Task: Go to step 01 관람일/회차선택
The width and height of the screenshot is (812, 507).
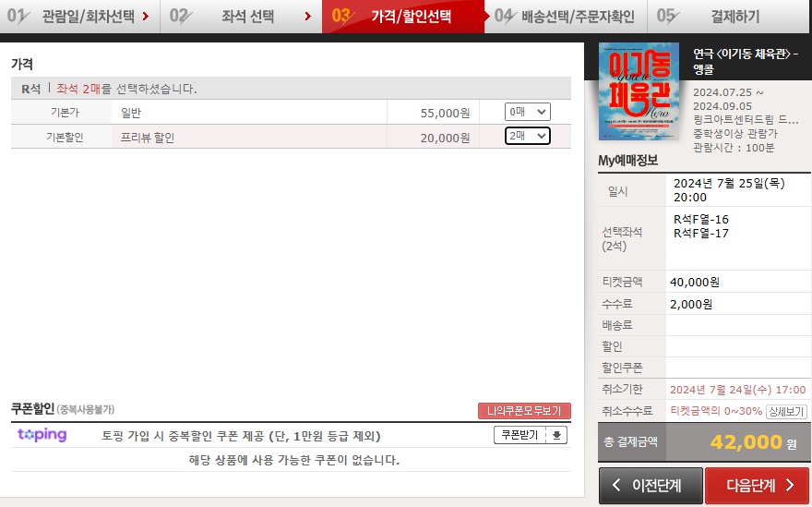Action: (x=79, y=16)
